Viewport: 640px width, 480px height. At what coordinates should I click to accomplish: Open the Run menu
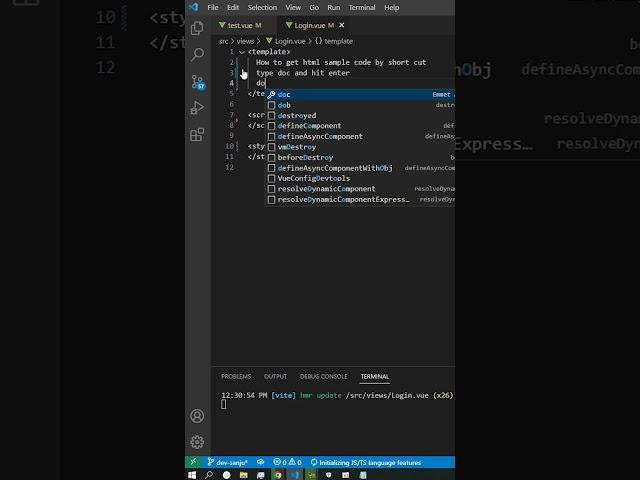coord(333,7)
